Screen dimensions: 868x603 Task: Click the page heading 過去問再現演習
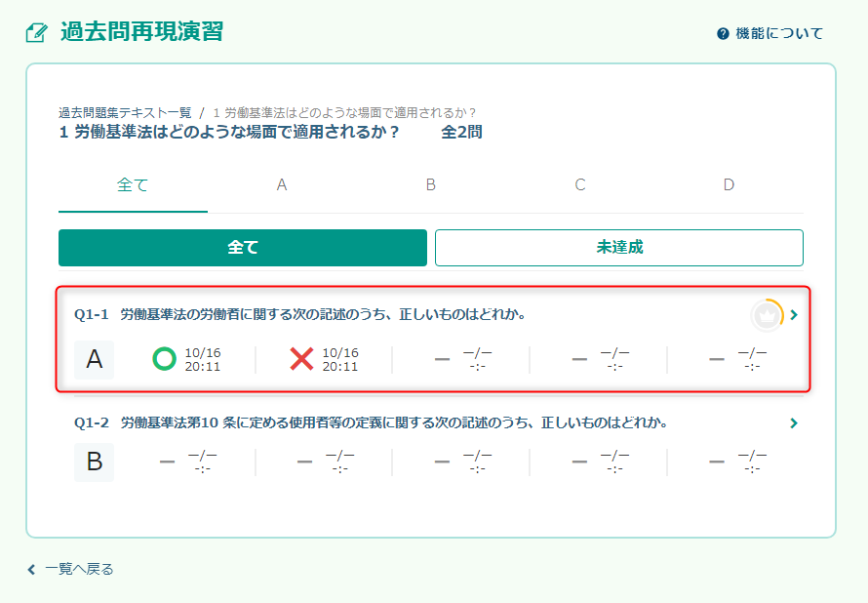141,31
